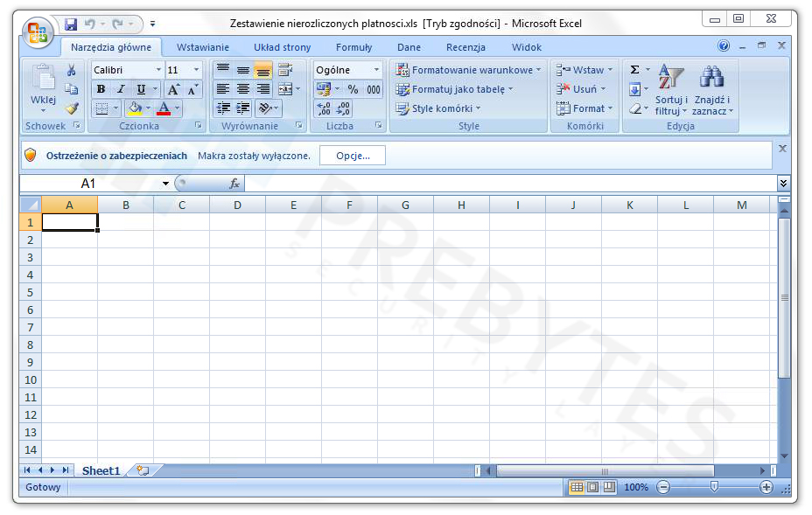Zoom in with the plus button
This screenshot has height=515, width=812.
pyautogui.click(x=766, y=487)
